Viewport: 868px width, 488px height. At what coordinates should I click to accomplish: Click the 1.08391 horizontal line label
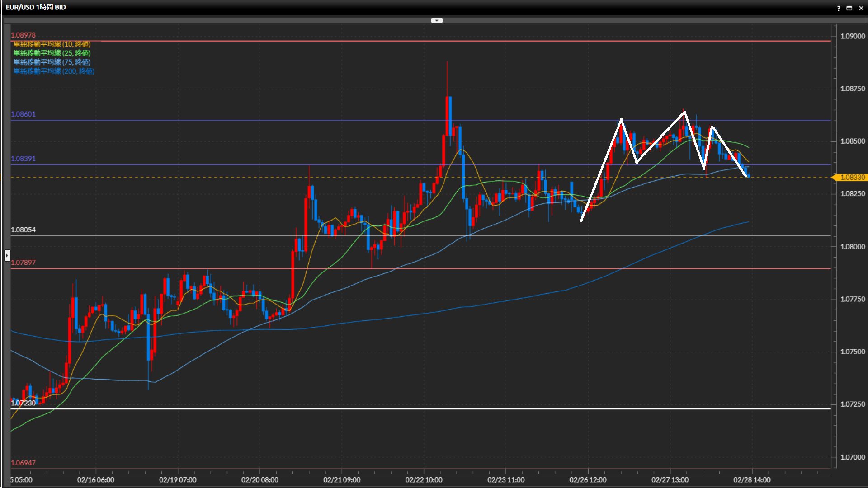pos(23,159)
